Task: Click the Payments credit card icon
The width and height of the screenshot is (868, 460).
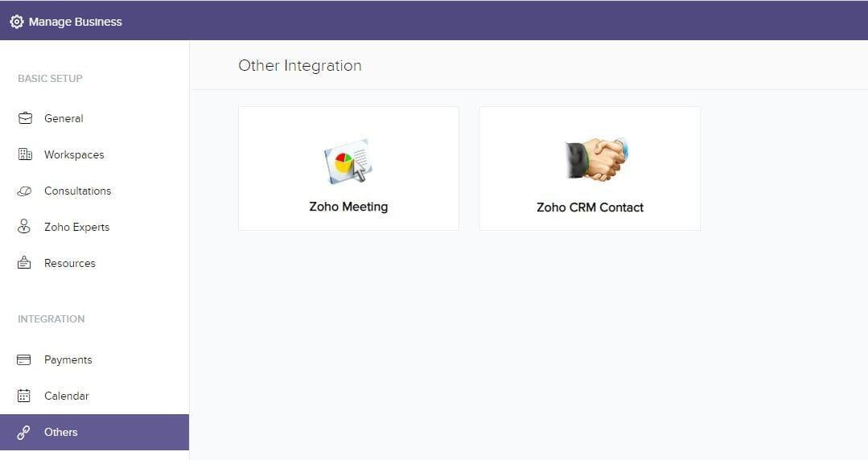Action: tap(24, 359)
